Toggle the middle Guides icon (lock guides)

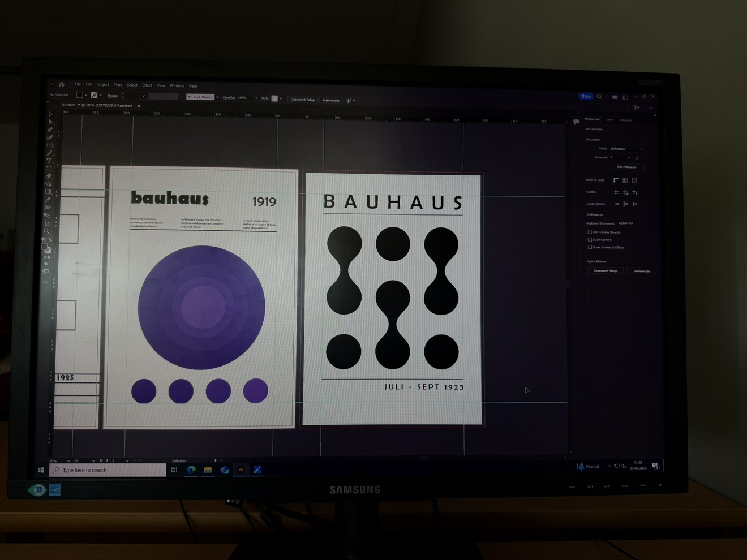(x=625, y=192)
